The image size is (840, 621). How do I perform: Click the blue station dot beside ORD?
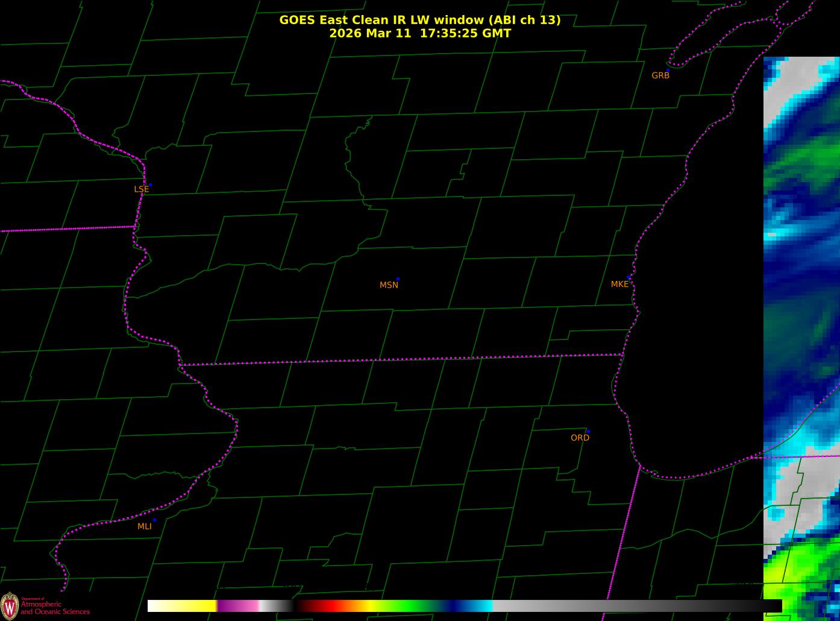pyautogui.click(x=588, y=432)
